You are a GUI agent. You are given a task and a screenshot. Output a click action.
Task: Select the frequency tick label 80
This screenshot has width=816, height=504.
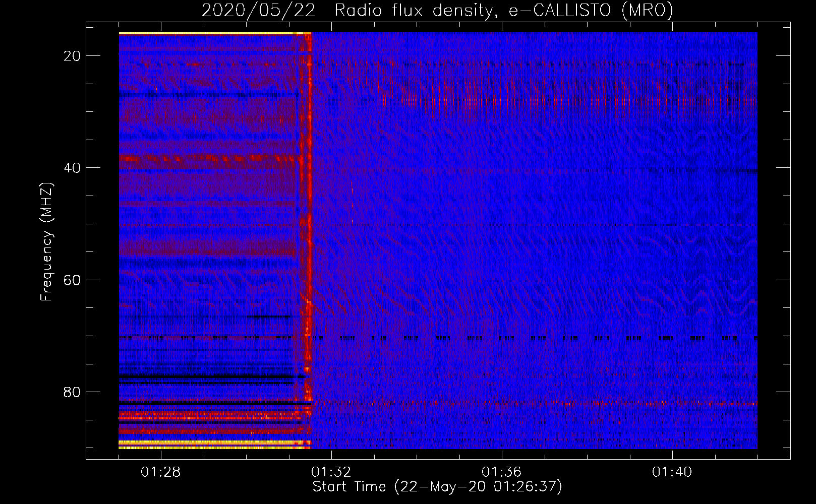[x=72, y=392]
